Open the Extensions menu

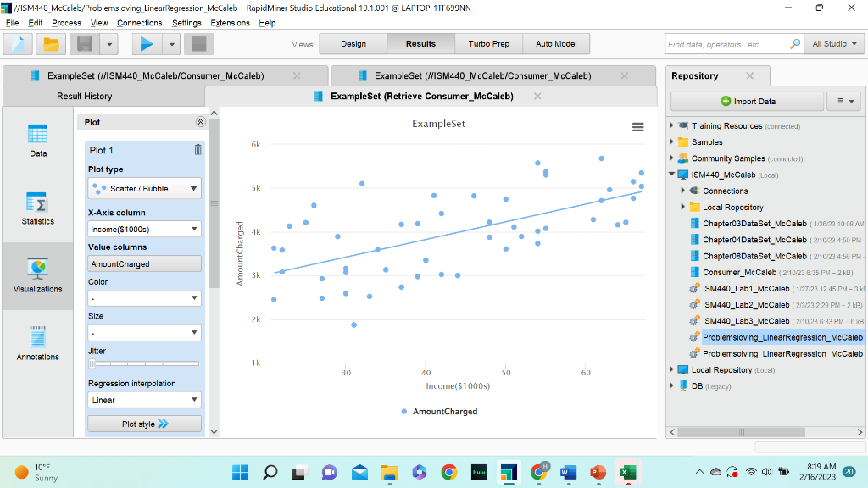click(230, 23)
